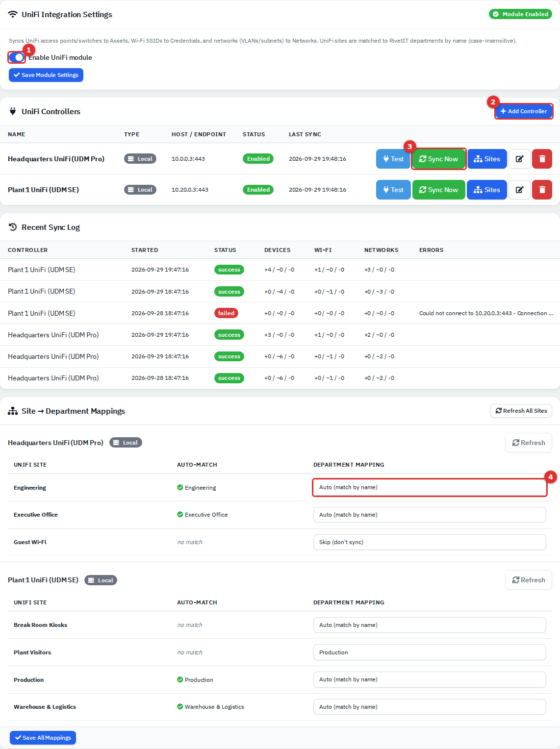Click the green check next to Warehouse & Logistics auto-match
This screenshot has width=560, height=749.
[x=180, y=707]
